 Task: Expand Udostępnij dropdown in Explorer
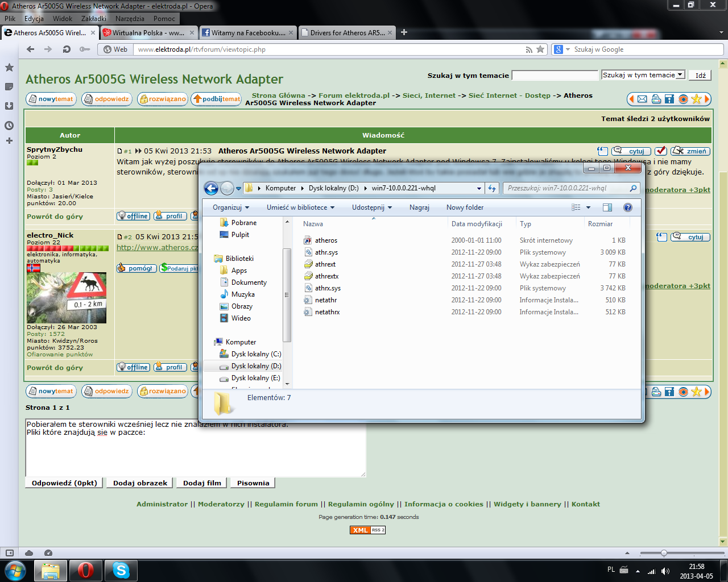pyautogui.click(x=372, y=207)
